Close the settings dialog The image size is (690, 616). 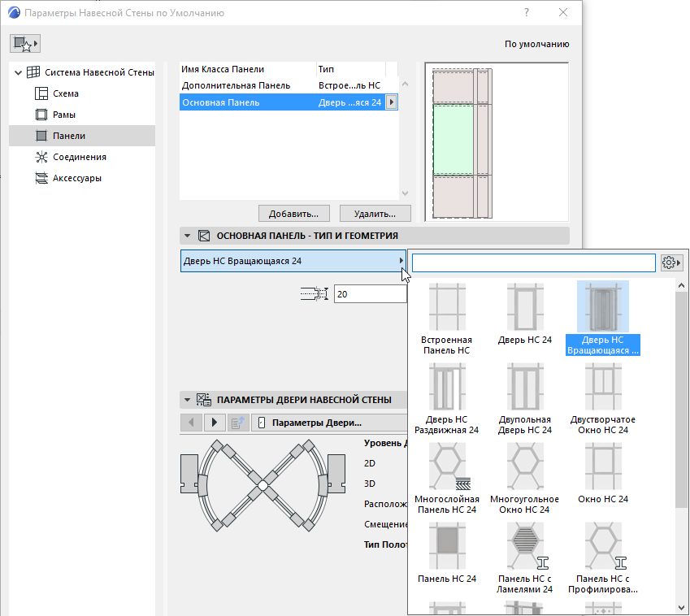pos(563,13)
